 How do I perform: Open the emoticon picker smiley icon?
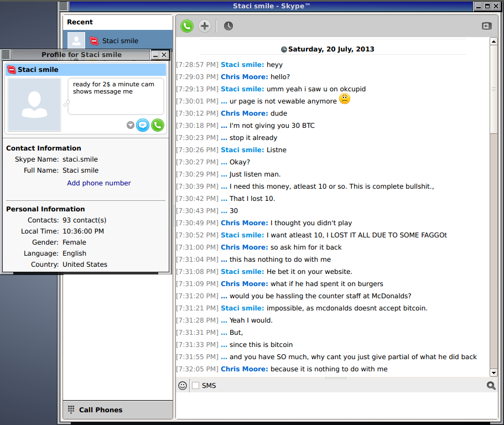(x=183, y=386)
